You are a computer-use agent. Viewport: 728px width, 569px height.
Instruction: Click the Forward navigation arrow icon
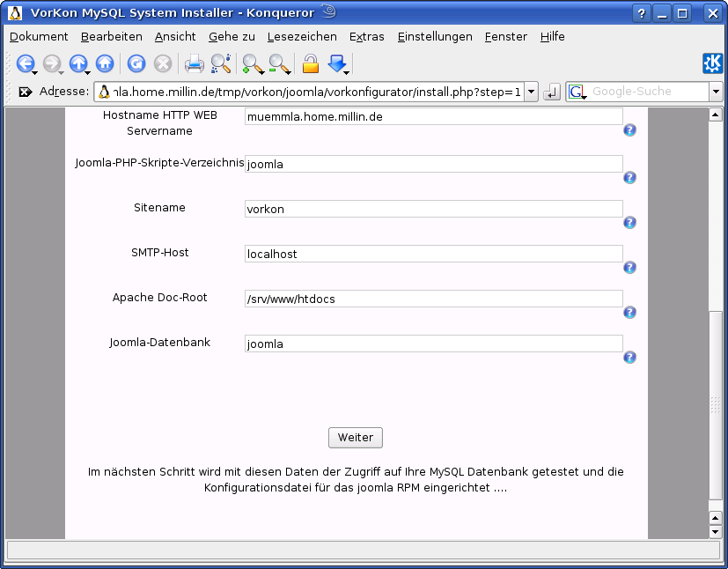click(53, 63)
